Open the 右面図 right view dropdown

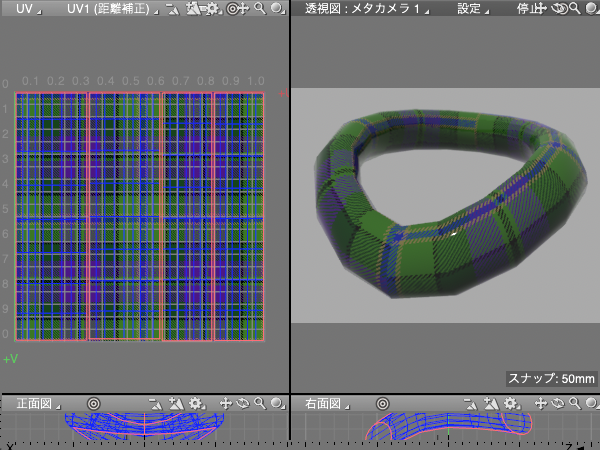click(x=326, y=404)
